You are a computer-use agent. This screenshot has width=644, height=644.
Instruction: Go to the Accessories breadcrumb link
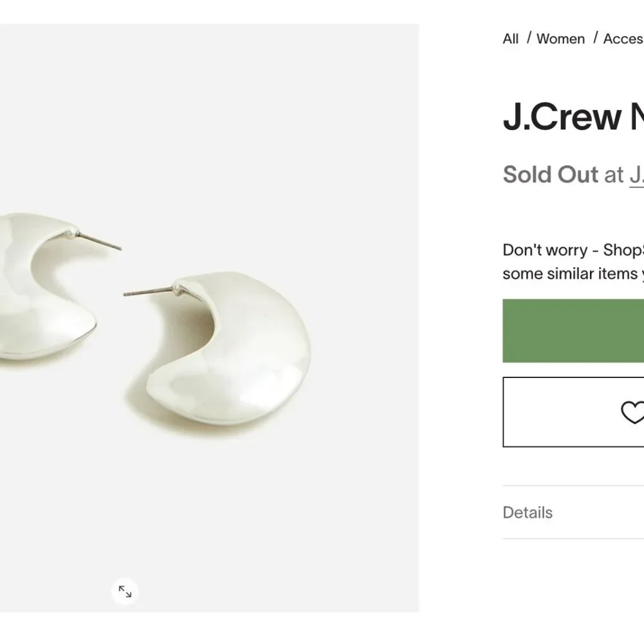point(625,39)
